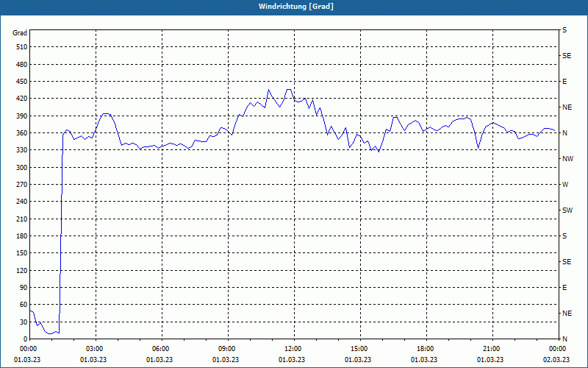Click the 330 degree axis label
Image resolution: width=588 pixels, height=368 pixels.
[x=22, y=150]
